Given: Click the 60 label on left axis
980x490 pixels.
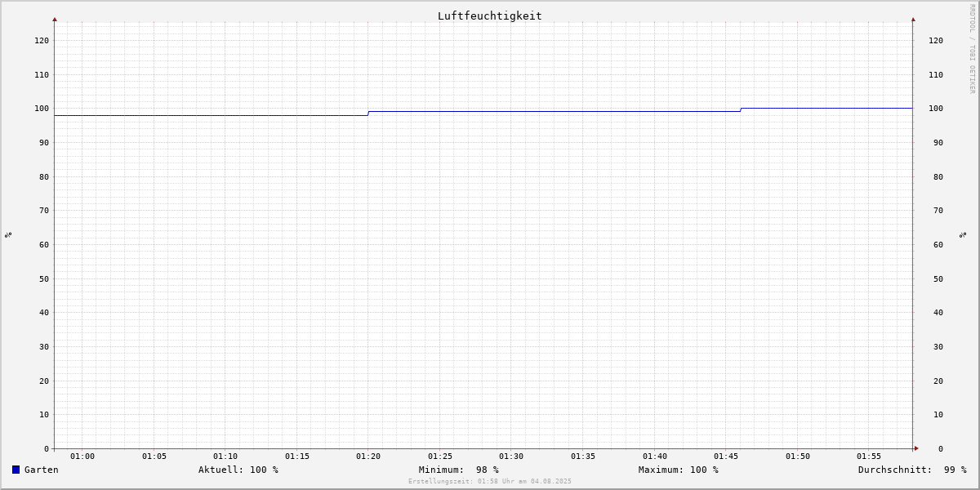Looking at the screenshot, I should pos(44,245).
